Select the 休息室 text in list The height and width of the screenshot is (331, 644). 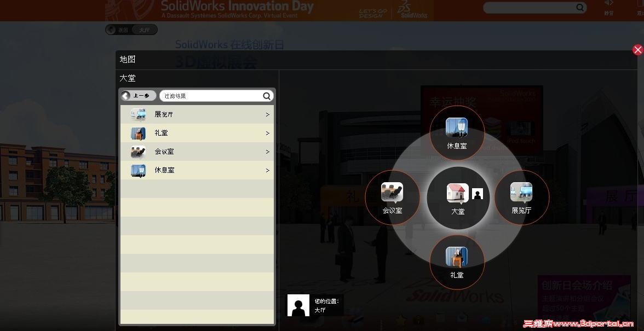(x=164, y=170)
